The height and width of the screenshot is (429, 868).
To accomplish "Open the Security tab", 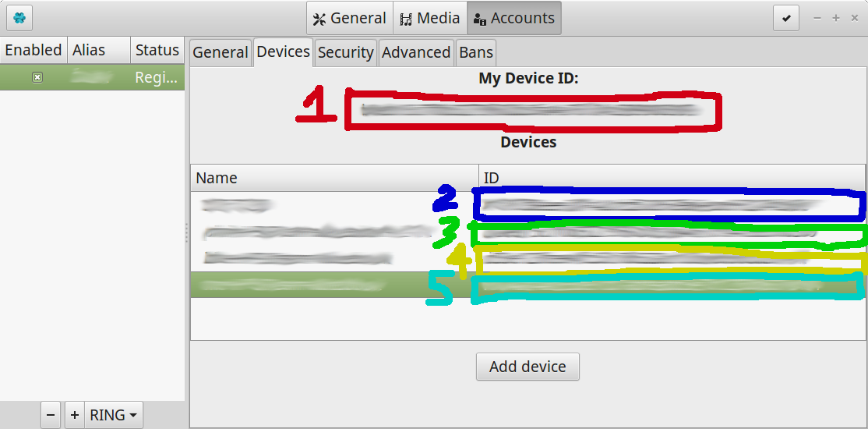I will click(x=345, y=53).
